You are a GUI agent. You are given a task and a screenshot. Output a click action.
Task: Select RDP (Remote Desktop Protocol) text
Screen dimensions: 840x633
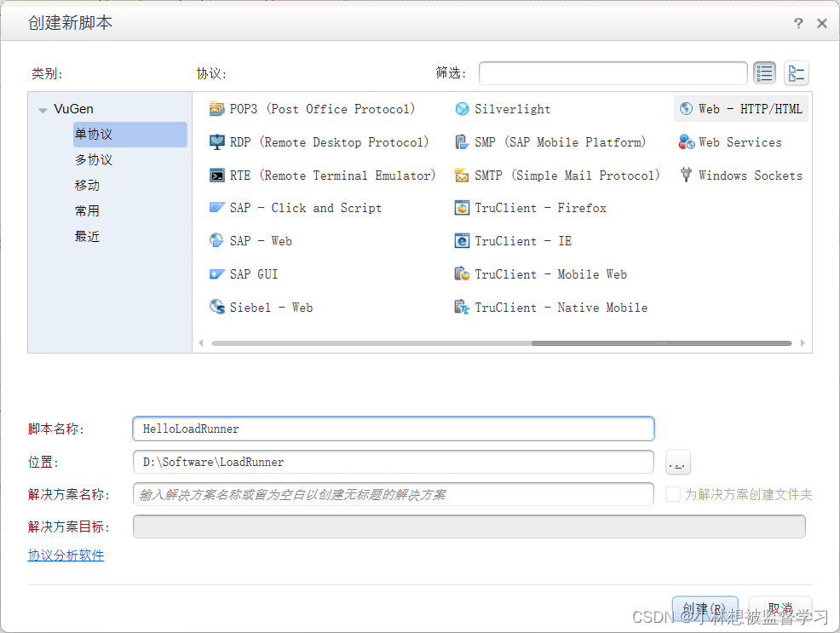tap(330, 142)
